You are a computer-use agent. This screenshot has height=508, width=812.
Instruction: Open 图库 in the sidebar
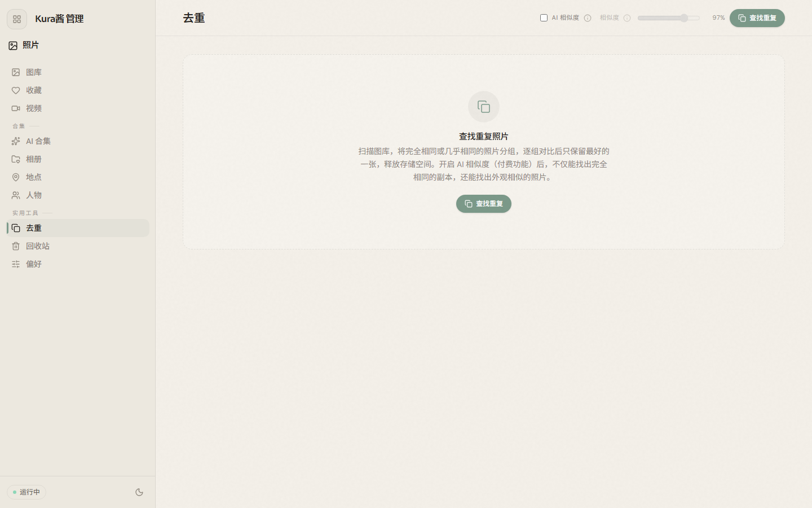pyautogui.click(x=78, y=72)
